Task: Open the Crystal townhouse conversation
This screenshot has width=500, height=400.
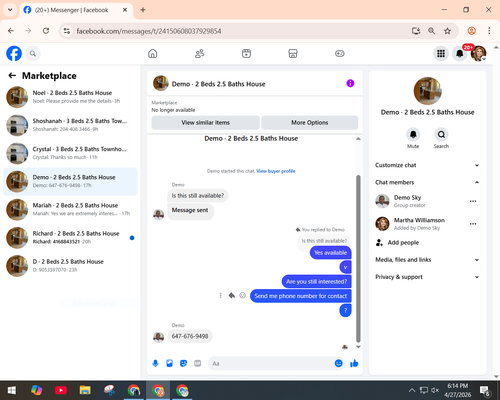Action: coord(70,153)
